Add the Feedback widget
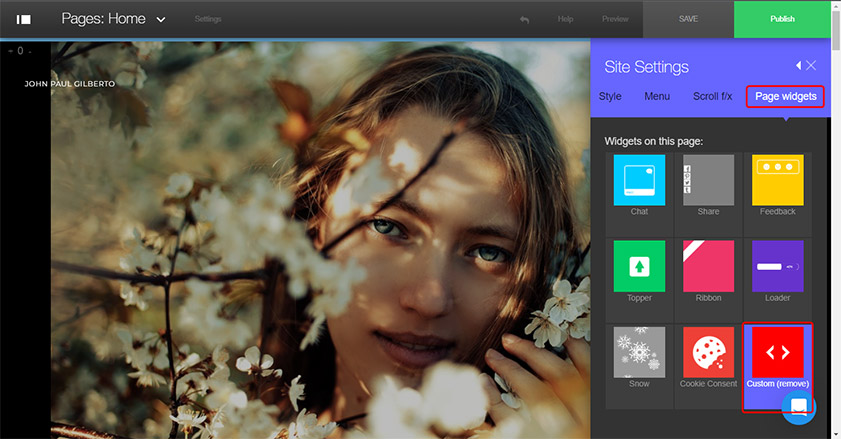841x439 pixels. click(777, 181)
